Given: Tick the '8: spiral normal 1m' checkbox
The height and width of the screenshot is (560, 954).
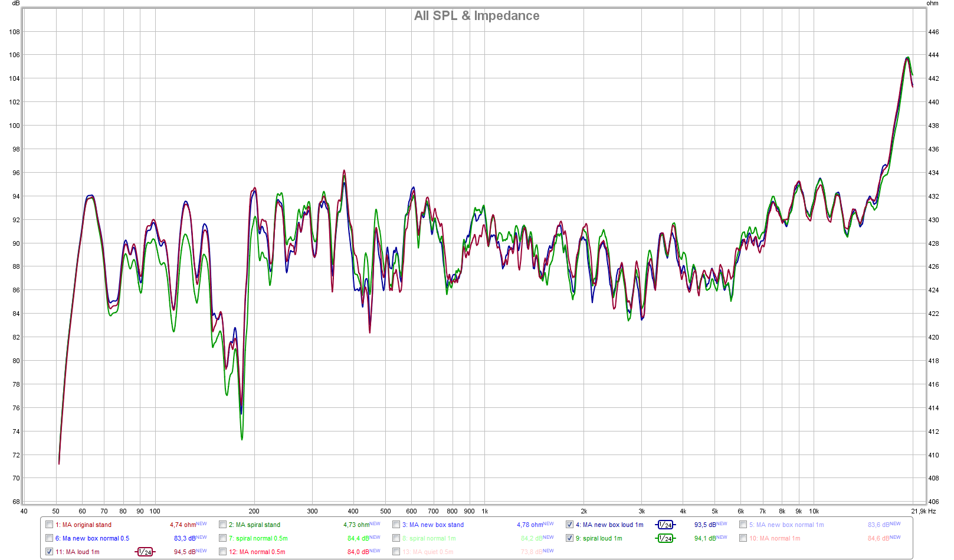Looking at the screenshot, I should click(x=396, y=538).
